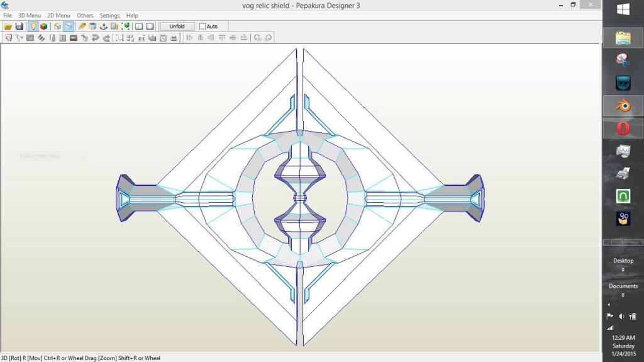Print the pattern with the printer icon
Viewport: 644px width, 362px height.
pyautogui.click(x=174, y=38)
